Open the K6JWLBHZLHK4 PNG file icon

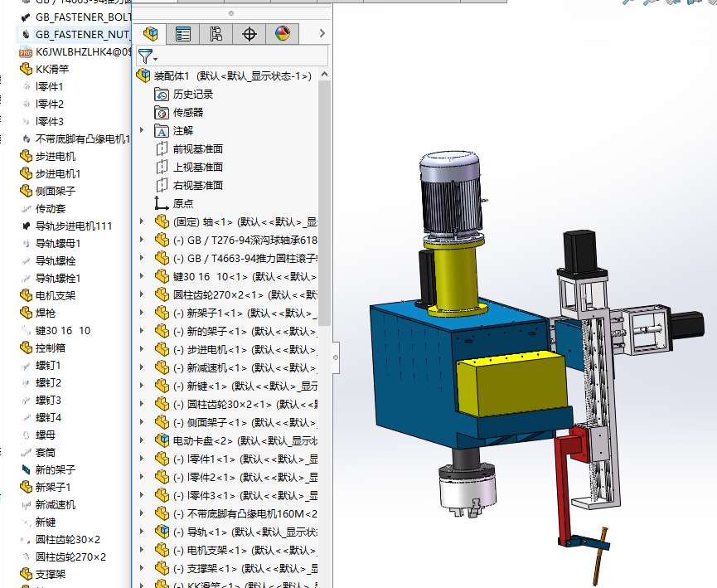click(26, 52)
